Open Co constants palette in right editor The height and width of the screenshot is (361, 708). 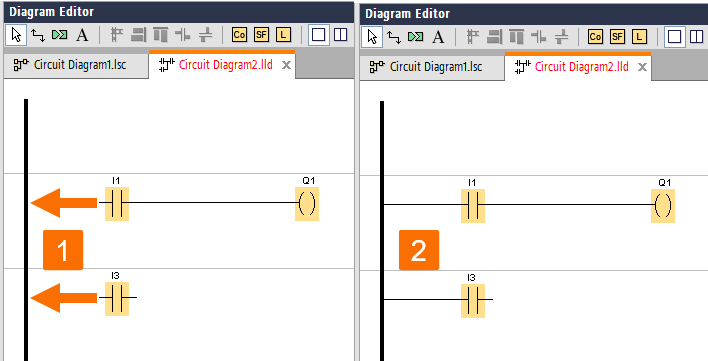click(x=595, y=37)
